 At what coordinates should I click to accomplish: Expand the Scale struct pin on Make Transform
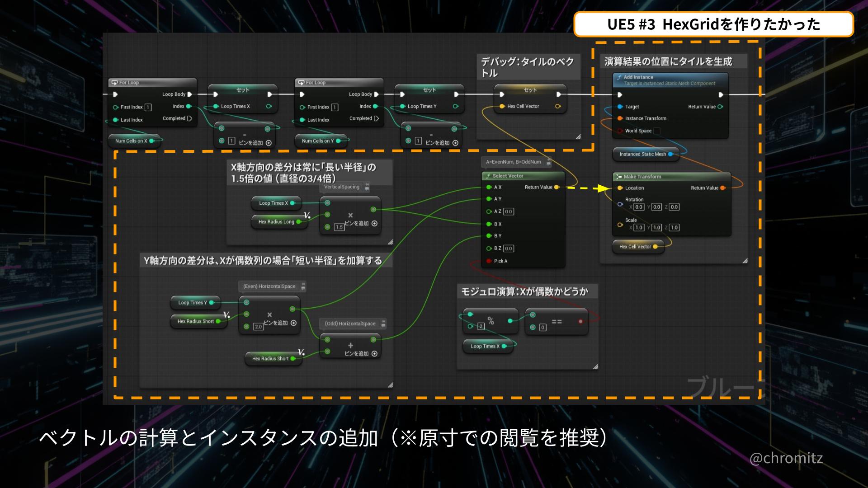tap(620, 225)
